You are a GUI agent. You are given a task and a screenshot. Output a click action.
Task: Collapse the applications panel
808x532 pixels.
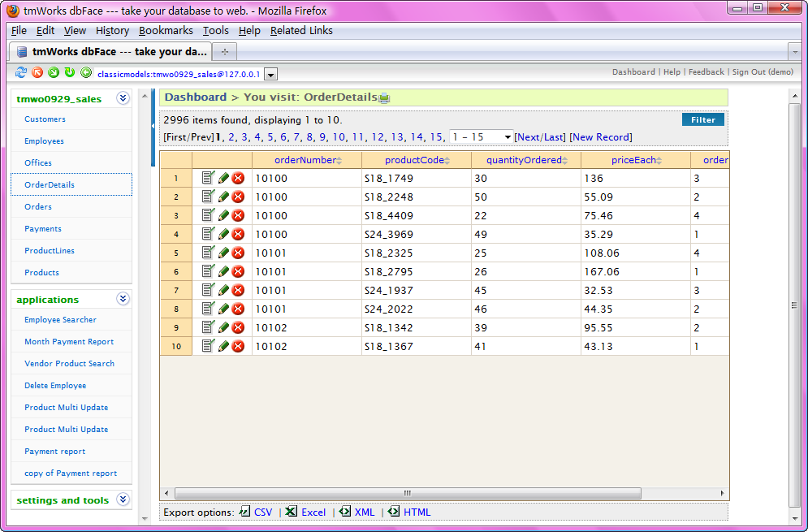pos(123,299)
